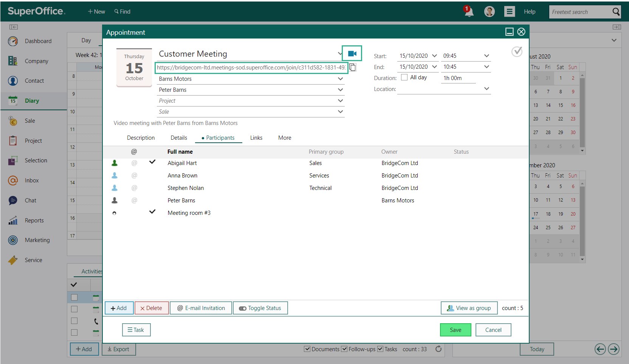Screen dimensions: 629x364
Task: Mark appointment as completed checkmark
Action: [517, 52]
